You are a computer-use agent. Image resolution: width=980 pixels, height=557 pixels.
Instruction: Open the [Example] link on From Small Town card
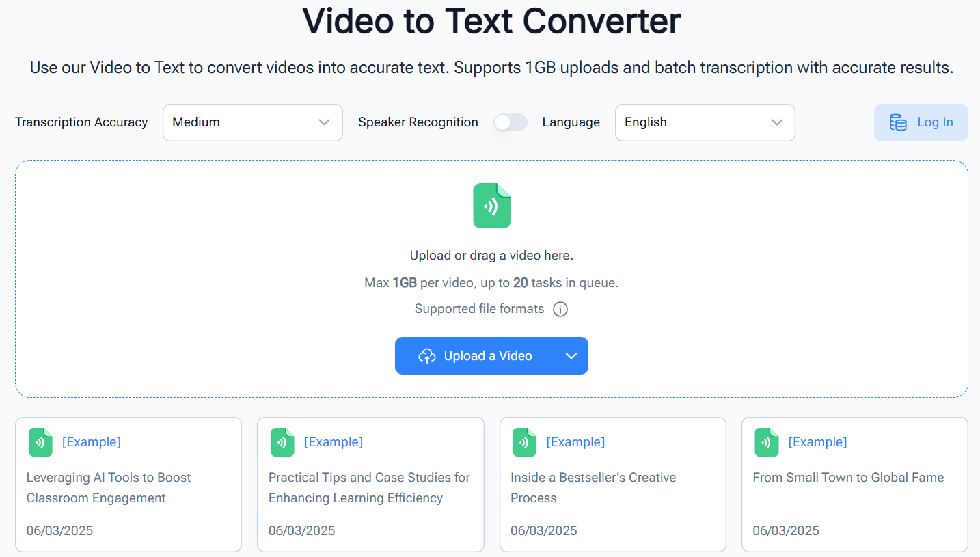[817, 442]
